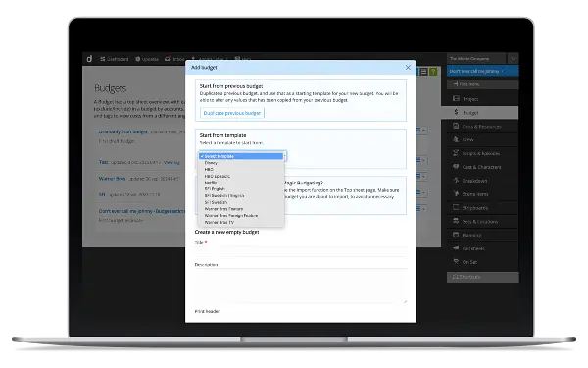Click the Sets & Locations icon
Viewport: 588px width, 368px height.
456,221
